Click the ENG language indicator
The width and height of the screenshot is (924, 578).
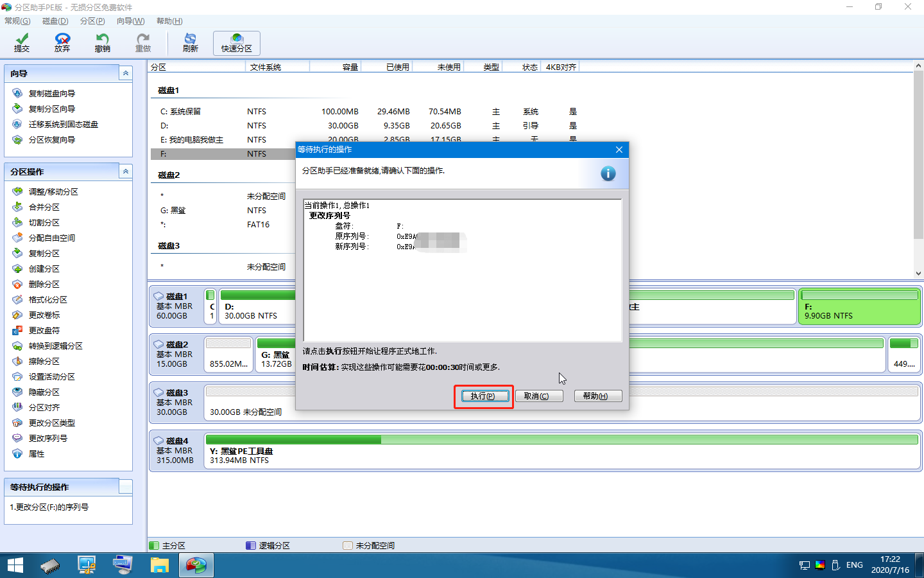[854, 565]
